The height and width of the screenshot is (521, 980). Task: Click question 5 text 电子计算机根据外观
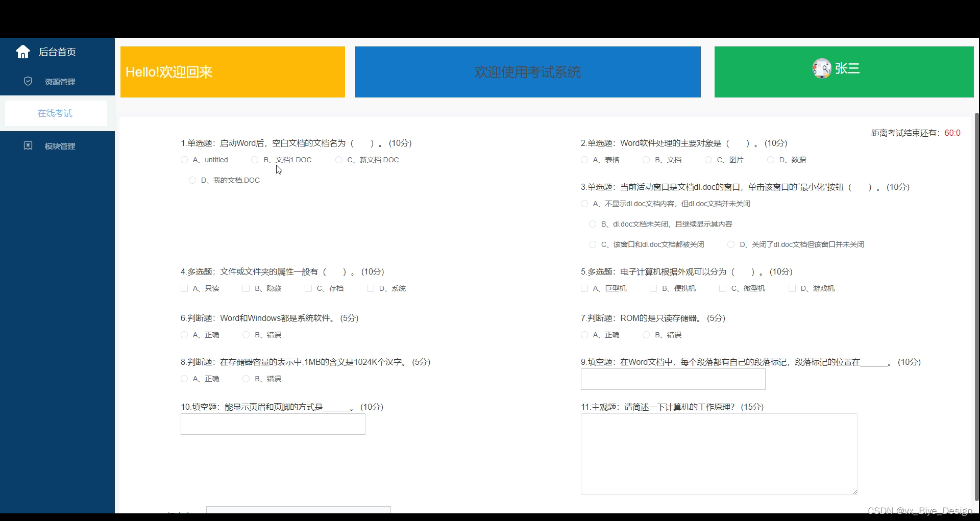coord(687,272)
